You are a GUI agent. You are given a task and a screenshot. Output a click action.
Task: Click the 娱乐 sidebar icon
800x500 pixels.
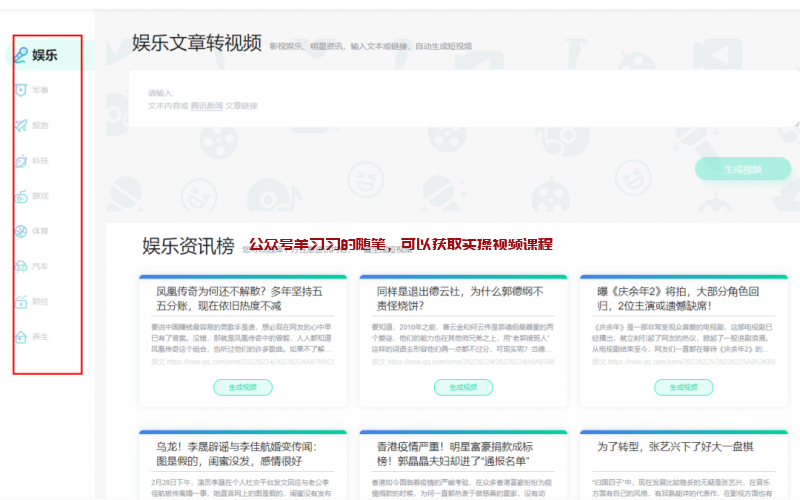tap(20, 55)
